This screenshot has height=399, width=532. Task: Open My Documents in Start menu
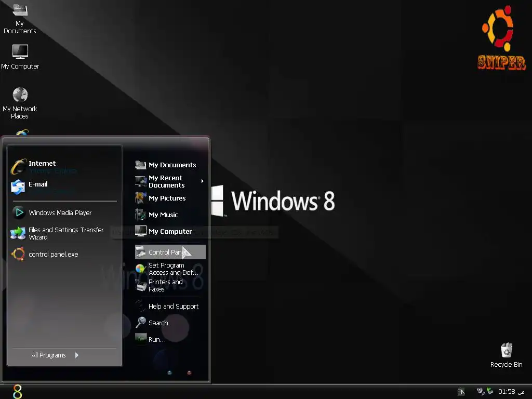click(x=166, y=165)
